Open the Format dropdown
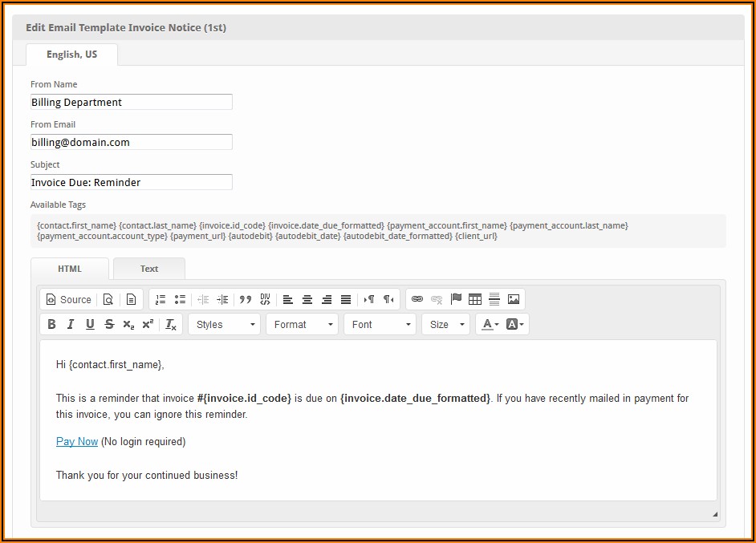The image size is (756, 543). (303, 324)
